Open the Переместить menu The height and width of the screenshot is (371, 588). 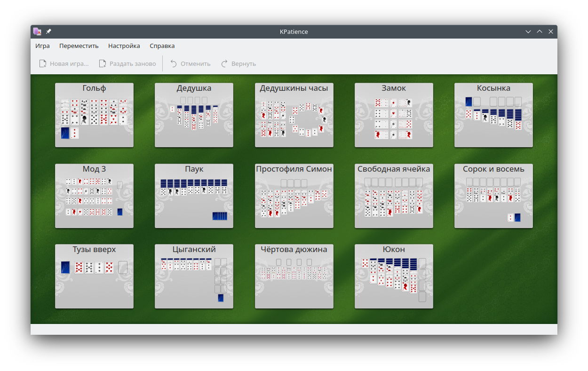click(x=79, y=46)
